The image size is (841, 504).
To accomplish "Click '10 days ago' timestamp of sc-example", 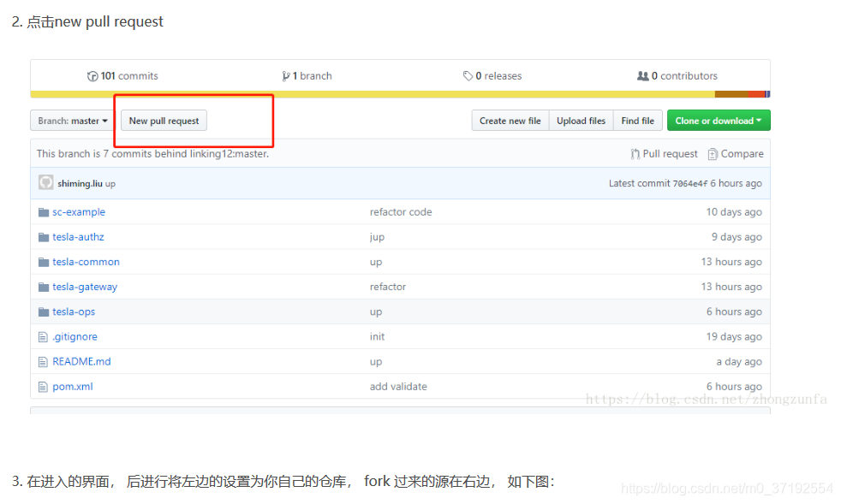I will click(734, 212).
